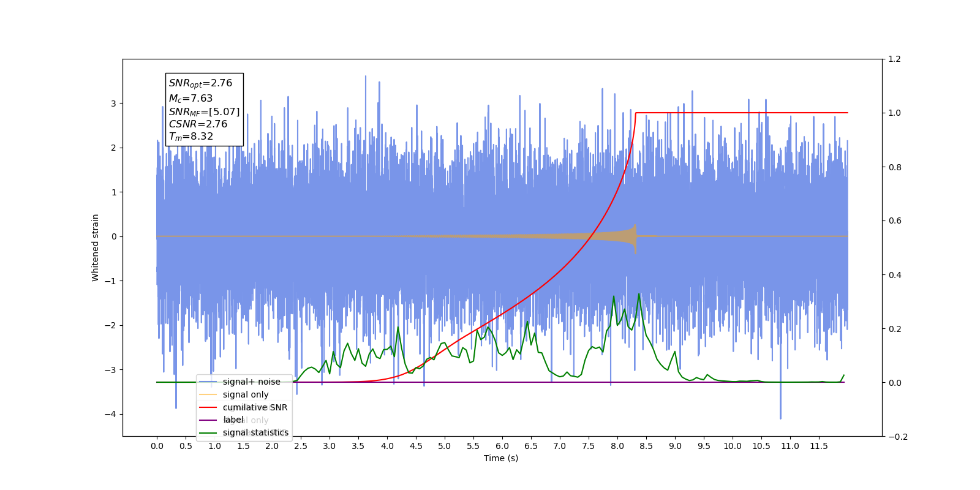Click the −4 tick on the left axis
The width and height of the screenshot is (980, 490).
[110, 414]
